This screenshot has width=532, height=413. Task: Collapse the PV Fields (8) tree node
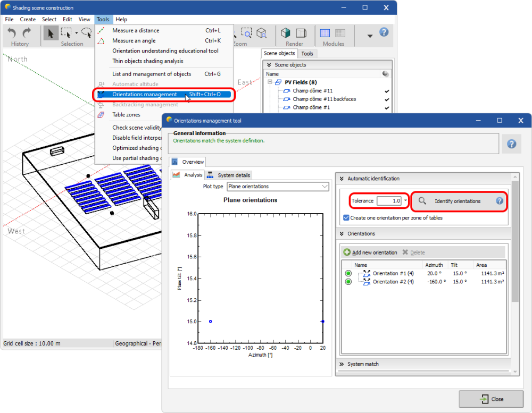pyautogui.click(x=271, y=82)
